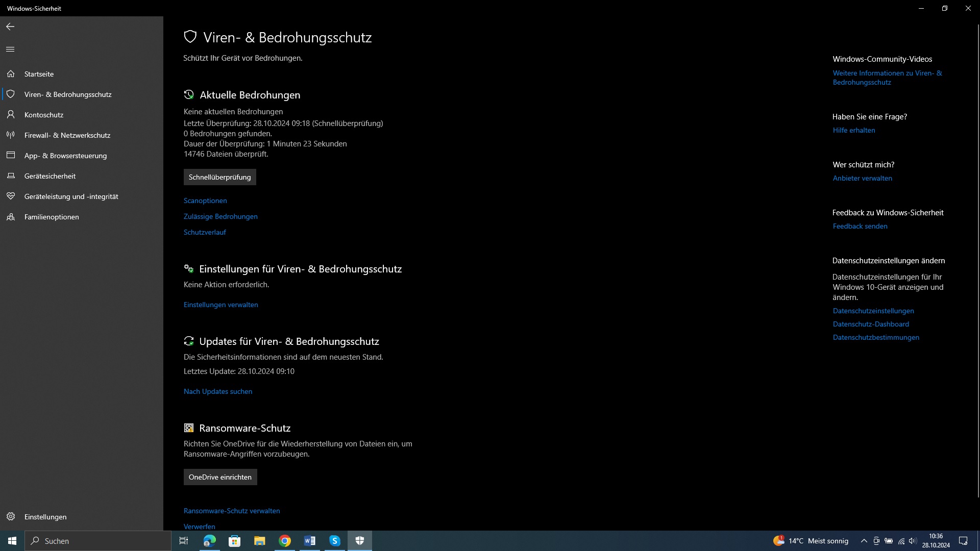Start the Schnellüberprüfung scan
Image resolution: width=980 pixels, height=551 pixels.
[x=219, y=177]
